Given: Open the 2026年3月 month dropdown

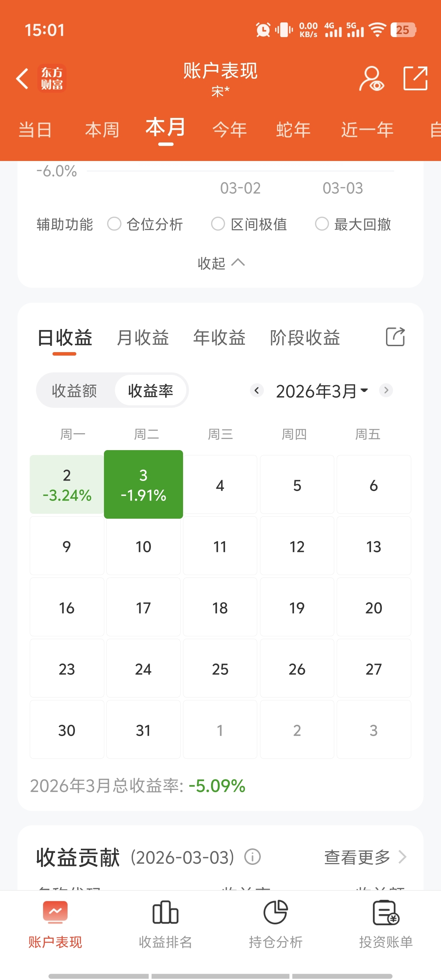Looking at the screenshot, I should coord(322,391).
